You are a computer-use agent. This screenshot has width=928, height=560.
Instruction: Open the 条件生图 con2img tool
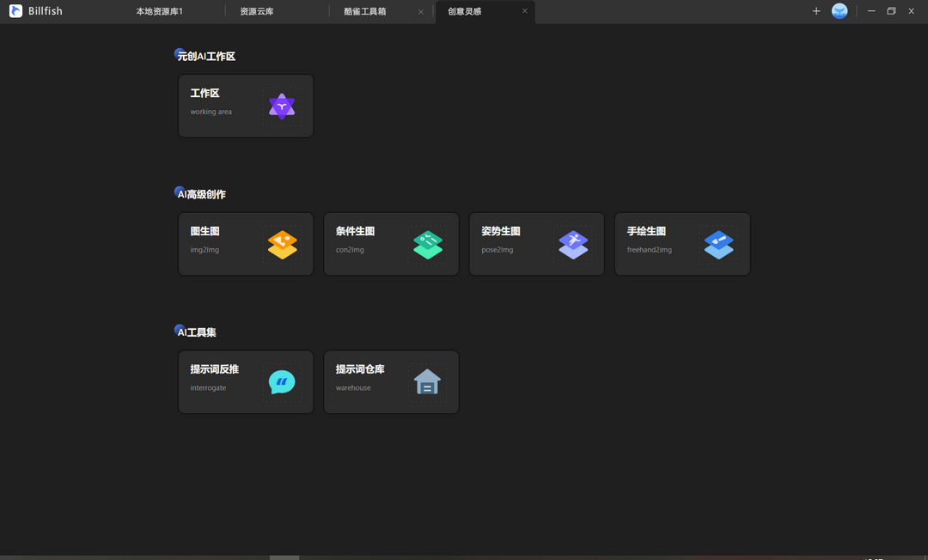[391, 244]
